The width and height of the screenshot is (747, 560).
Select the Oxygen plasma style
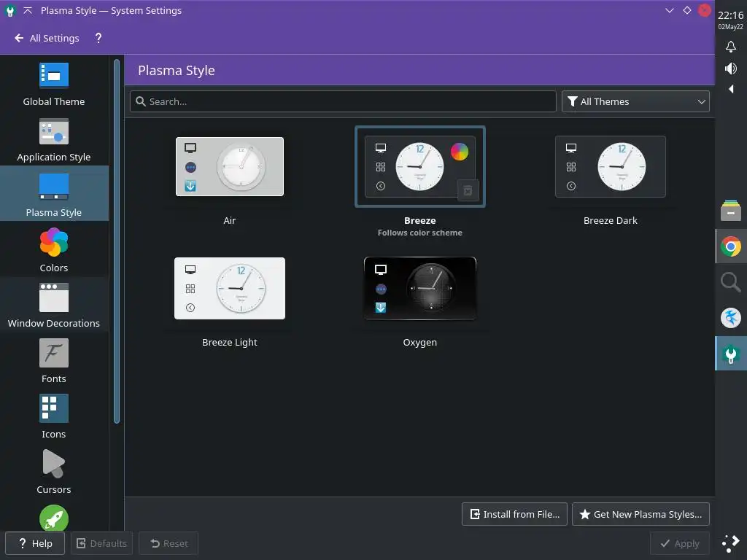[x=419, y=288]
